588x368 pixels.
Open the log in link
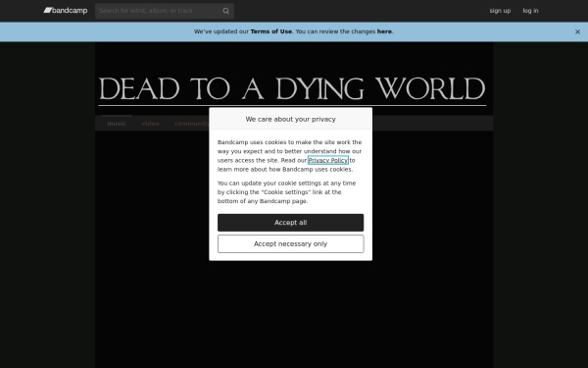tap(530, 11)
